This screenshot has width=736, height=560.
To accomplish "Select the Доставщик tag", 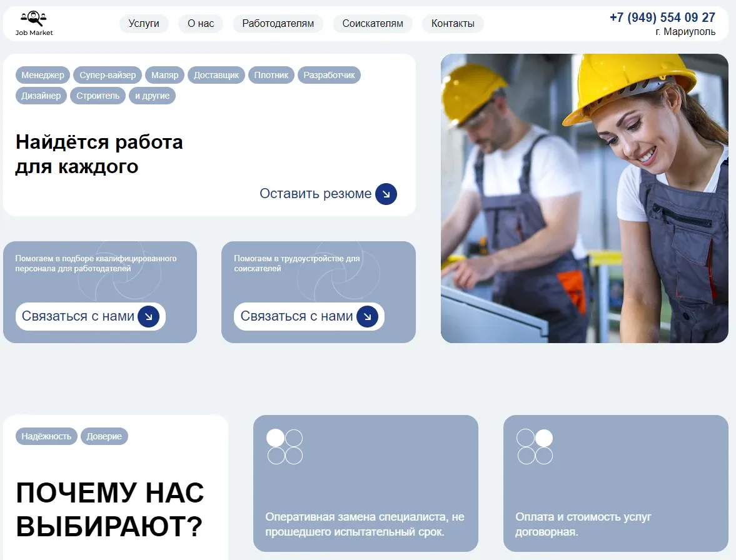I will tap(216, 75).
